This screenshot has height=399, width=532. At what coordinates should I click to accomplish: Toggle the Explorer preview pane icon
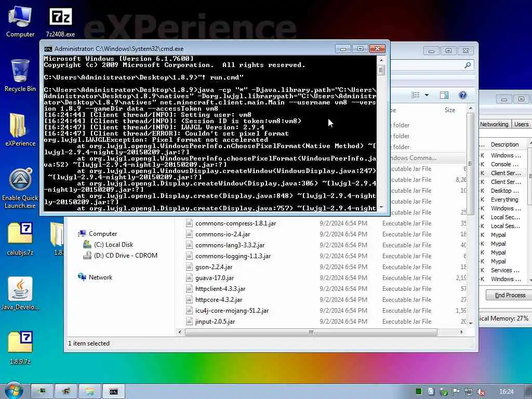pos(444,95)
